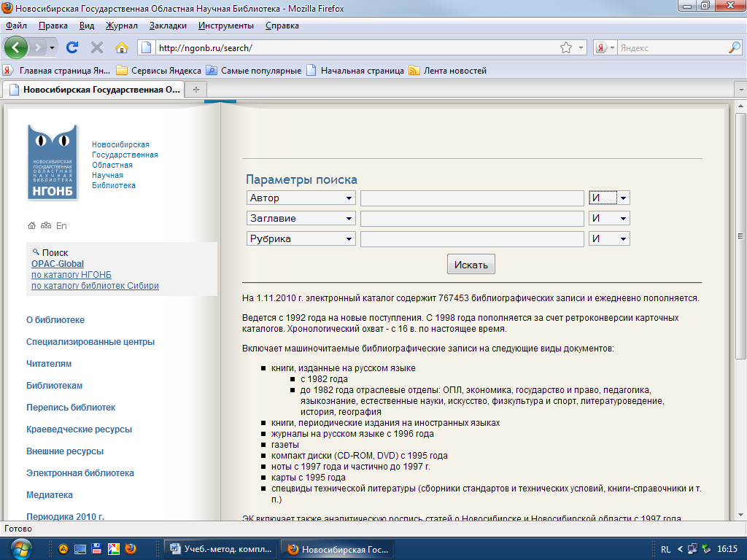The image size is (747, 560).
Task: Open the И operator dropdown for Заглавие
Action: 609,219
